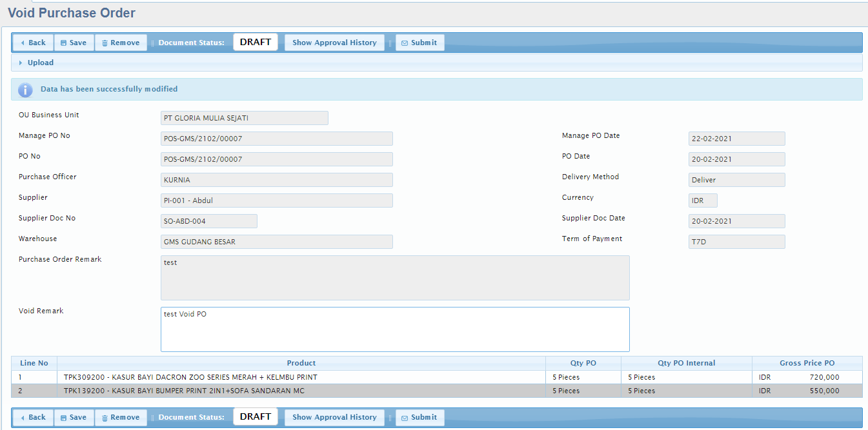
Task: Click the Supplier Doc Date field
Action: click(737, 221)
